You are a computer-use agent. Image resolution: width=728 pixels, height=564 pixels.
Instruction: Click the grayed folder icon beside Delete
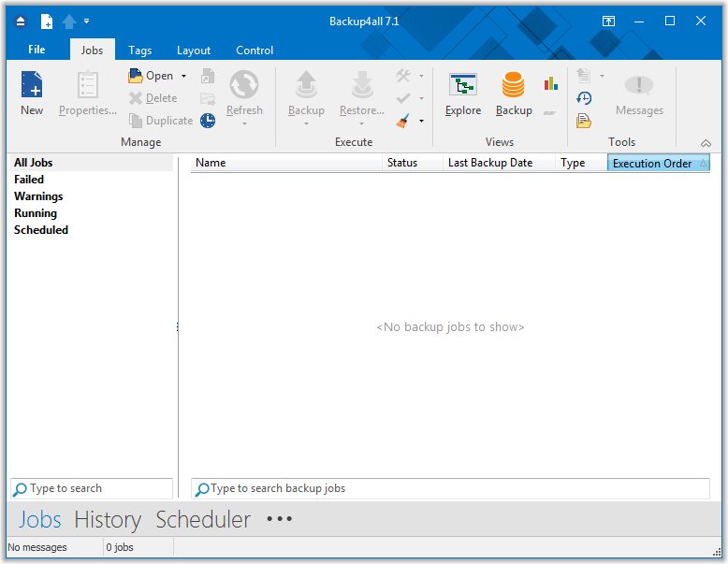[x=208, y=98]
